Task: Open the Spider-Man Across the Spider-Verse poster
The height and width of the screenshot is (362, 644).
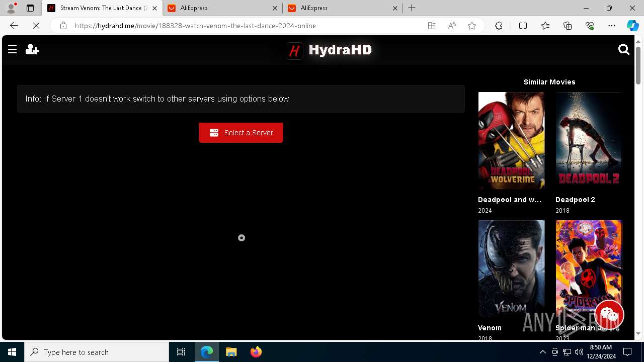Action: (x=589, y=268)
